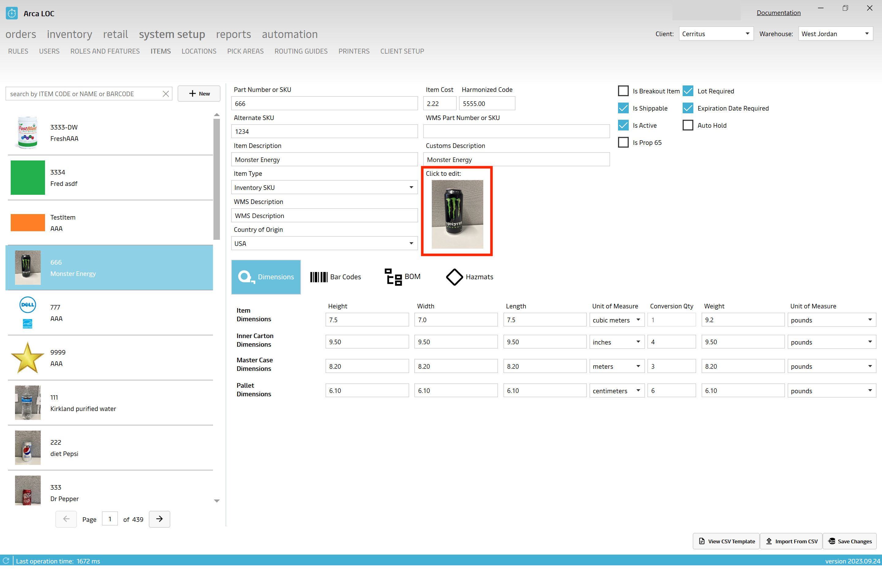Switch to CLIENT SETUP submenu
882x588 pixels.
[x=402, y=51]
